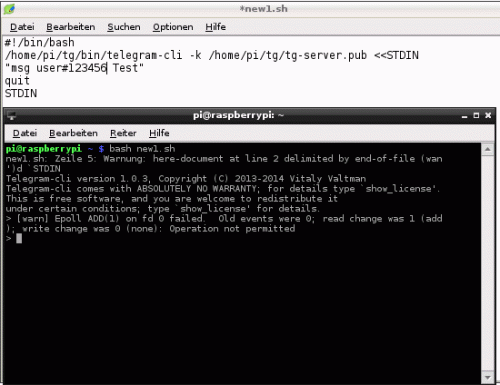Minimize the pi@raspberrypi terminal window

(x=464, y=116)
